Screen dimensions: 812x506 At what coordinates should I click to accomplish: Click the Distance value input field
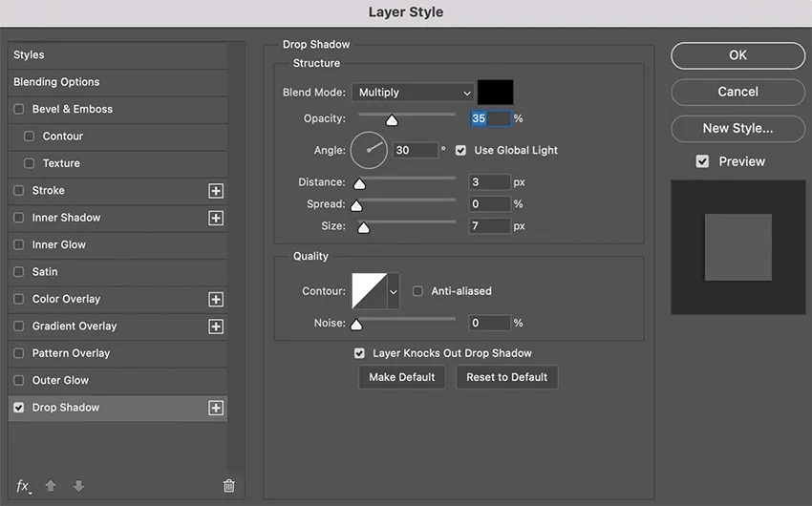[x=489, y=182]
